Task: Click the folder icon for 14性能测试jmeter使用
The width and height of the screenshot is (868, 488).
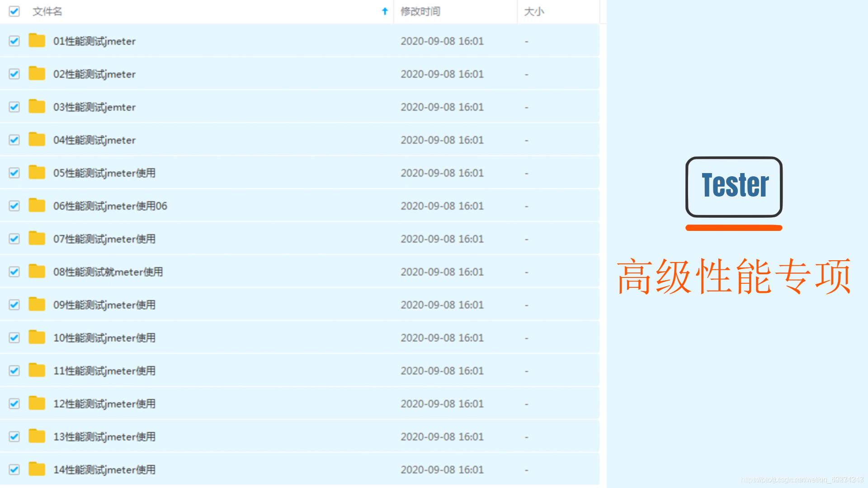Action: [x=37, y=469]
